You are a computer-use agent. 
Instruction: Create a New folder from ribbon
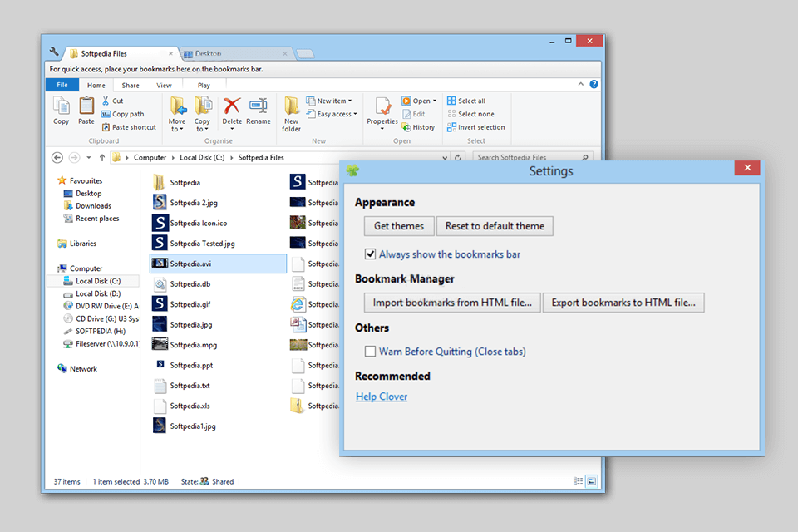(292, 114)
